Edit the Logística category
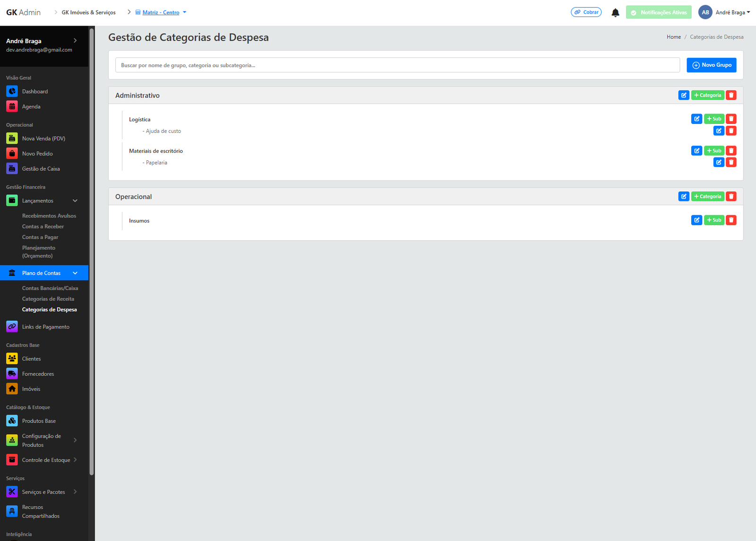The width and height of the screenshot is (756, 541). pyautogui.click(x=696, y=119)
